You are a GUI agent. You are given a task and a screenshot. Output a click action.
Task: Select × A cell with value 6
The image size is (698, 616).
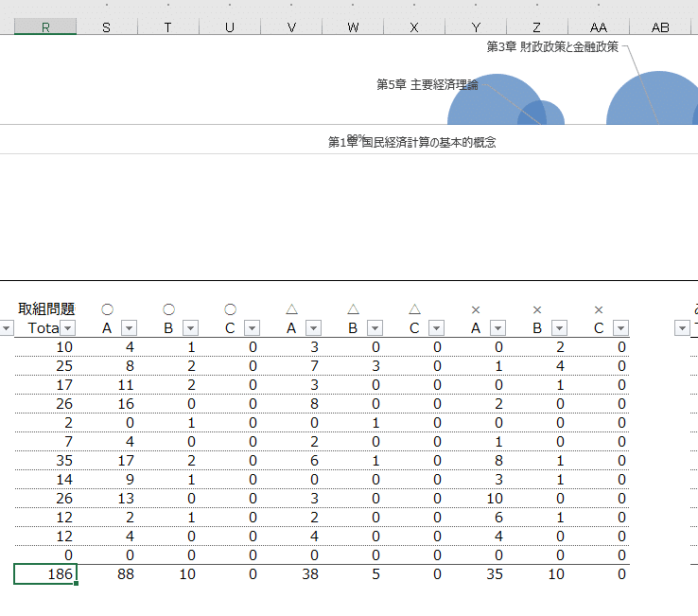pos(476,518)
